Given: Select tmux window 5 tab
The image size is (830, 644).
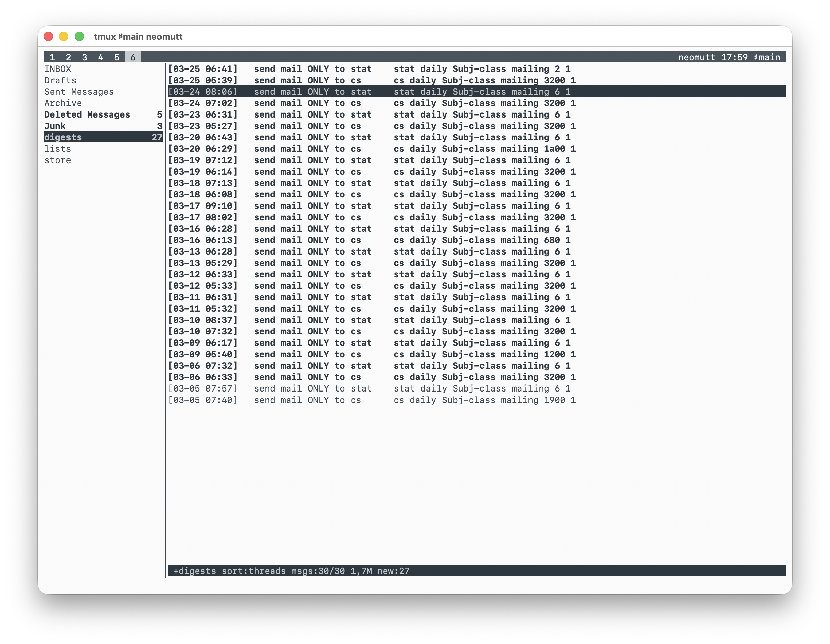Looking at the screenshot, I should (x=117, y=57).
